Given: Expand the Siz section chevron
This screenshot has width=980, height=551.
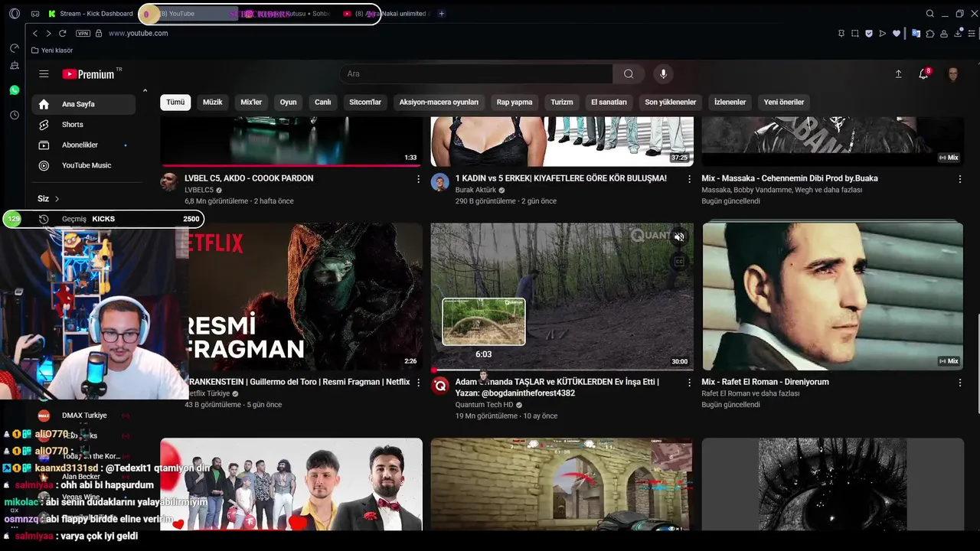Looking at the screenshot, I should 57,199.
